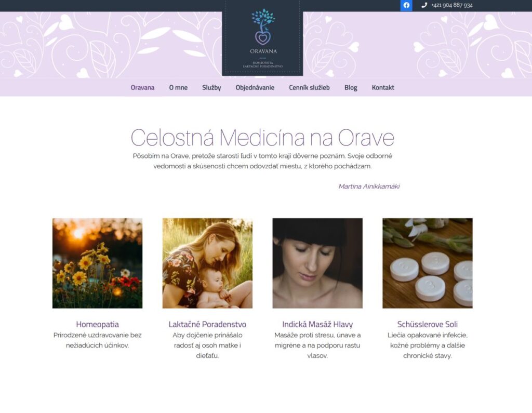Open the Facebook icon link
The width and height of the screenshot is (532, 413).
(x=406, y=5)
